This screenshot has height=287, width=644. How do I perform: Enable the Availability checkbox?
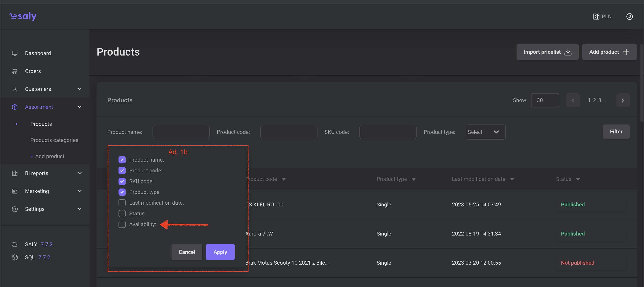(x=122, y=224)
